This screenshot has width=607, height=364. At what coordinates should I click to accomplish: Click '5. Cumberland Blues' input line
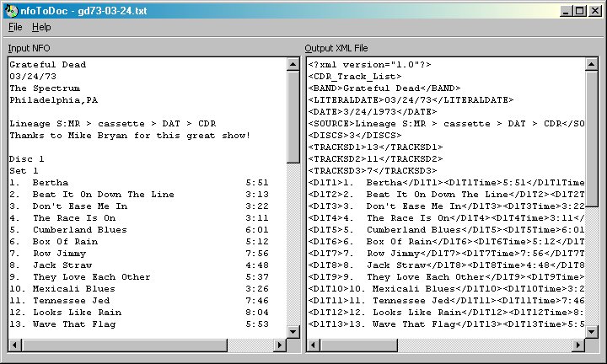coord(68,230)
